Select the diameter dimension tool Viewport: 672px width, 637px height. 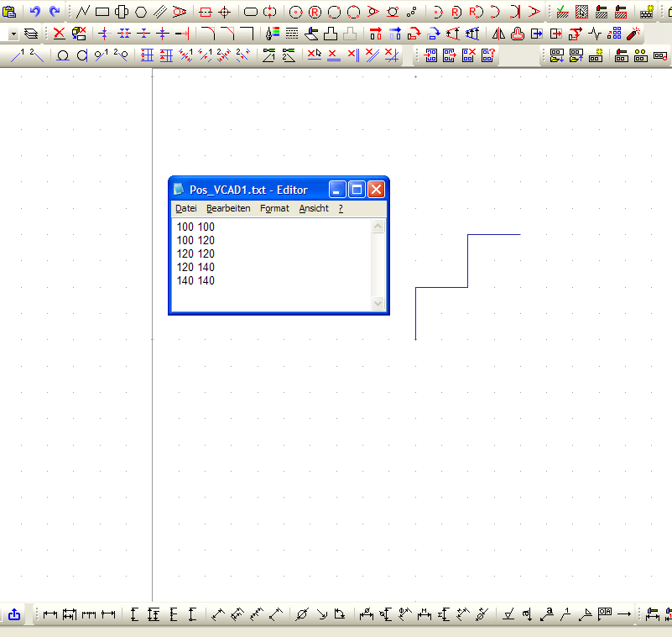tap(302, 614)
